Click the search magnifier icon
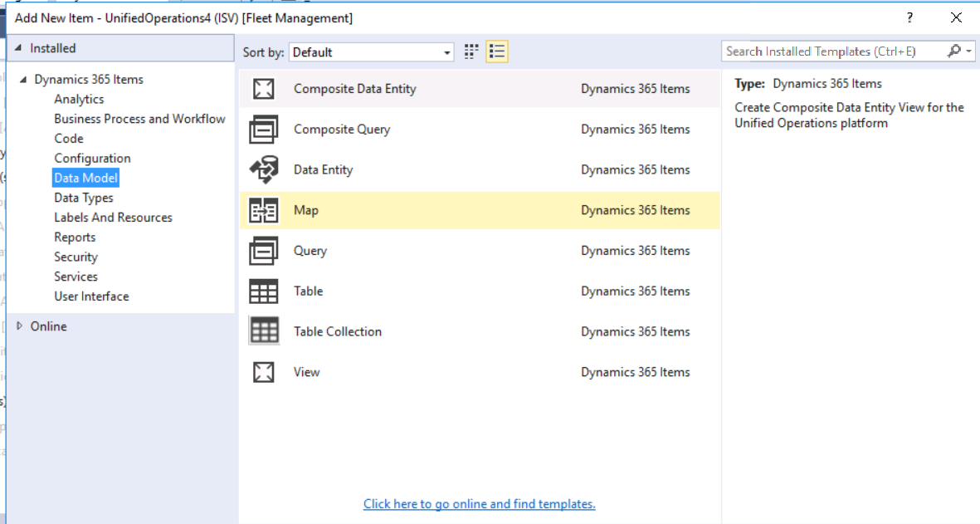Screen dimensions: 980x524 tap(953, 51)
